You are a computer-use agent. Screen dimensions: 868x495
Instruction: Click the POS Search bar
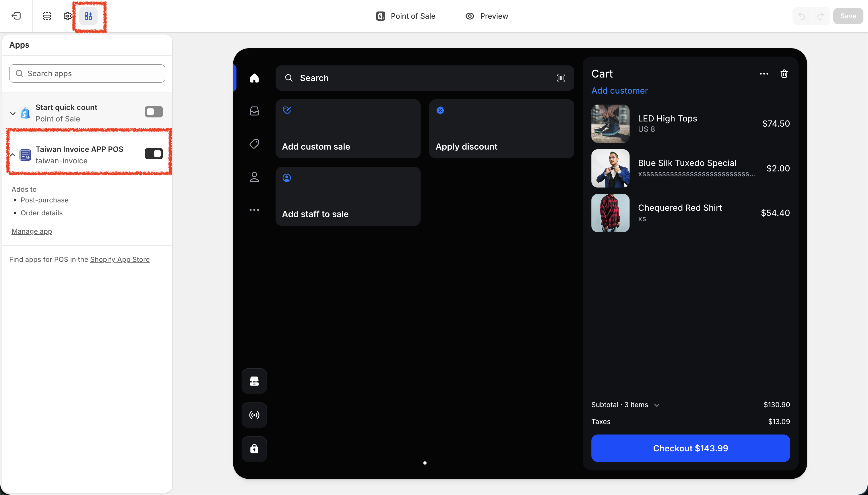(x=425, y=78)
